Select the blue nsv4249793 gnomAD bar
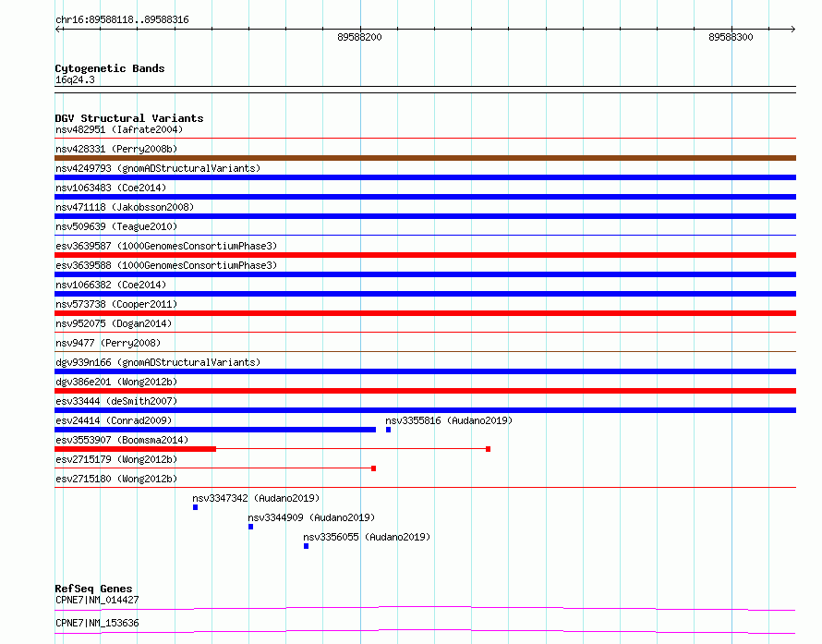The image size is (822, 644). point(425,177)
